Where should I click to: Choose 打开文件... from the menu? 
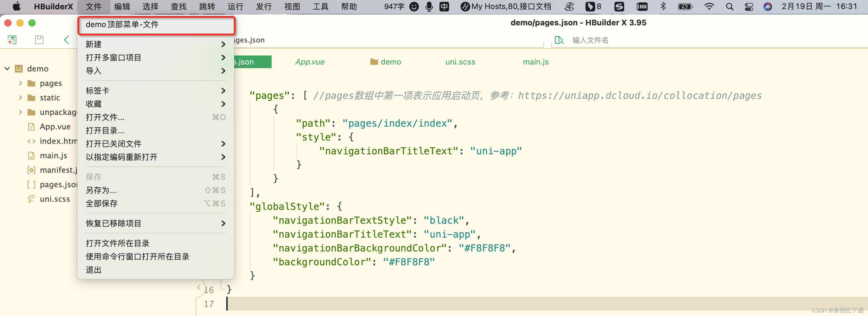tap(156, 117)
